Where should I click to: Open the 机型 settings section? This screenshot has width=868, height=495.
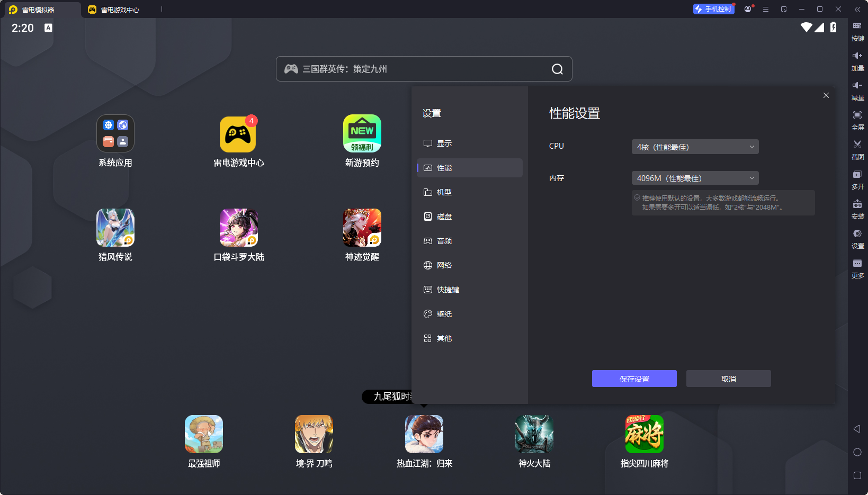pos(470,192)
